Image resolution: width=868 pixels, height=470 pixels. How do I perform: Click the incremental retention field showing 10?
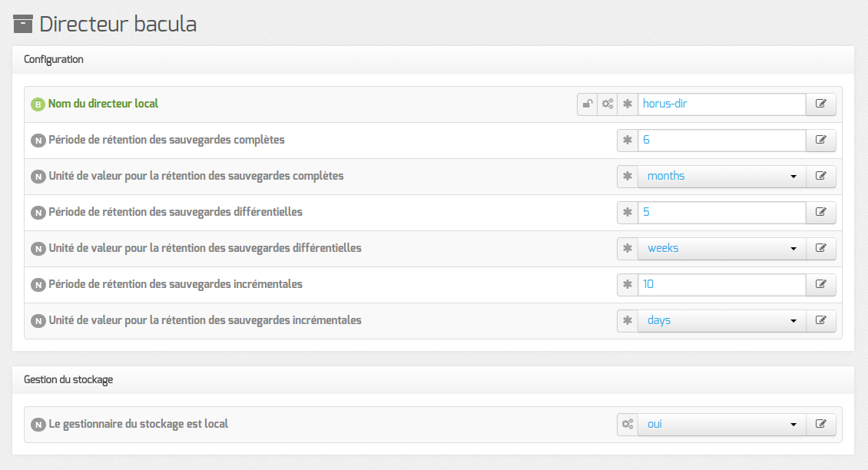(722, 284)
